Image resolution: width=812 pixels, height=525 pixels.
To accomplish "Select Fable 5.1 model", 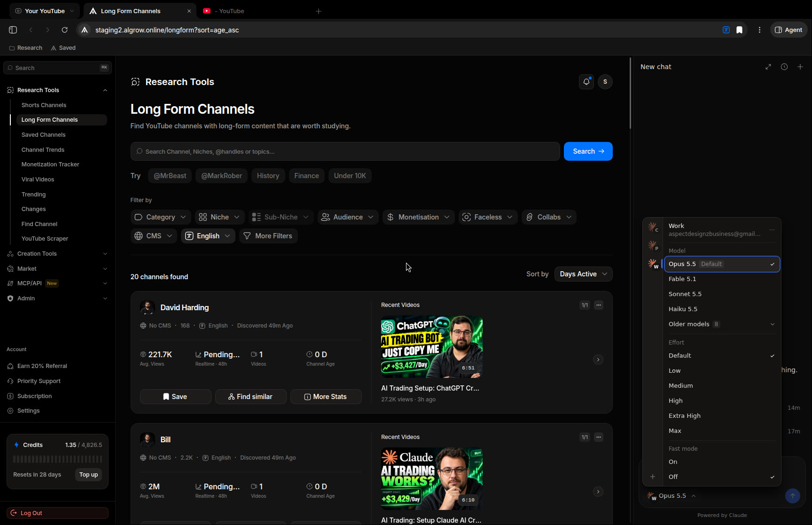I will click(x=722, y=279).
